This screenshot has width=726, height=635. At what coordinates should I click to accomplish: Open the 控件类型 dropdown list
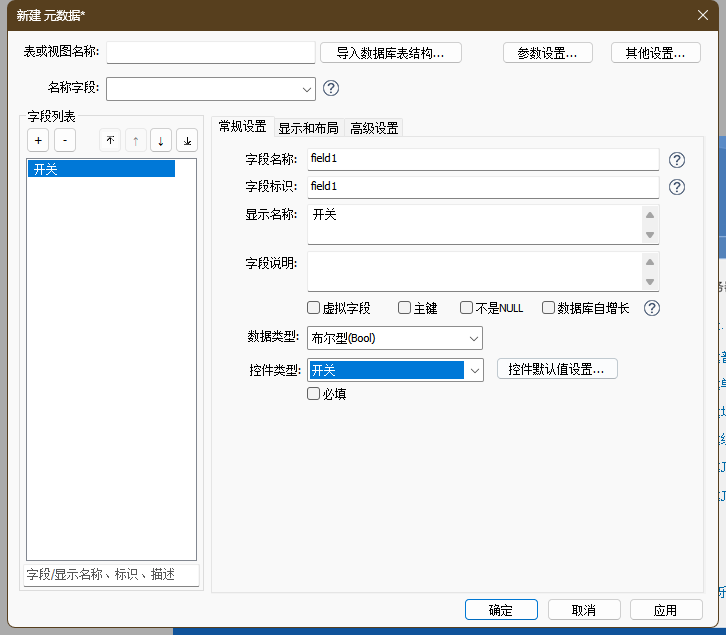[474, 370]
